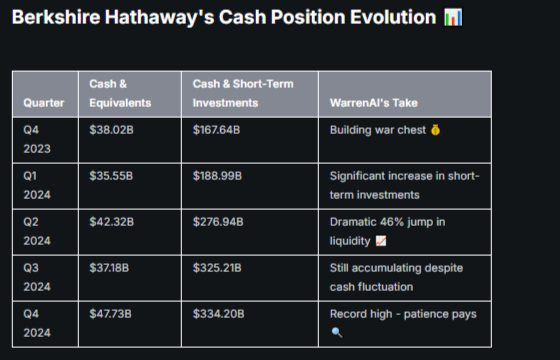Click the magnifying glass emoji

click(337, 333)
